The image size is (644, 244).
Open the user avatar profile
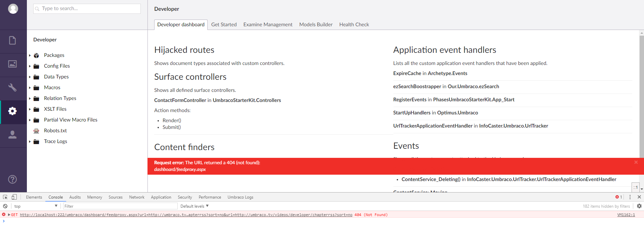point(13,9)
